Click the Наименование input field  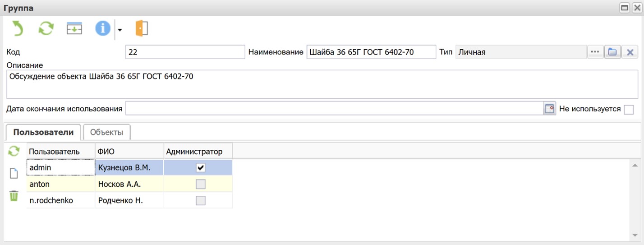point(371,52)
